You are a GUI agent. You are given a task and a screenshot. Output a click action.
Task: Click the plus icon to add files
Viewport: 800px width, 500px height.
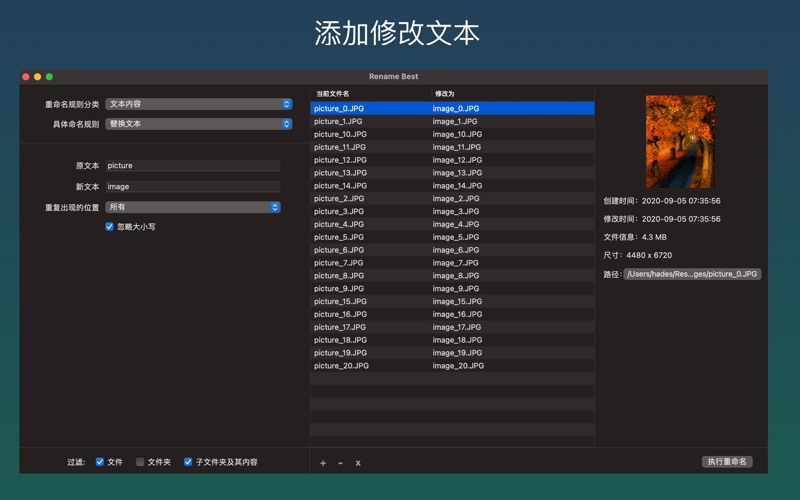[323, 463]
